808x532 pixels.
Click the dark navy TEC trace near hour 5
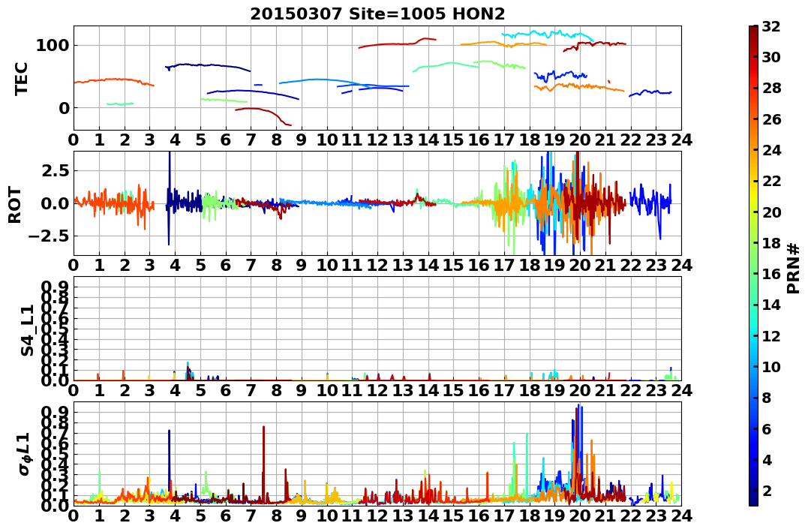tap(209, 65)
